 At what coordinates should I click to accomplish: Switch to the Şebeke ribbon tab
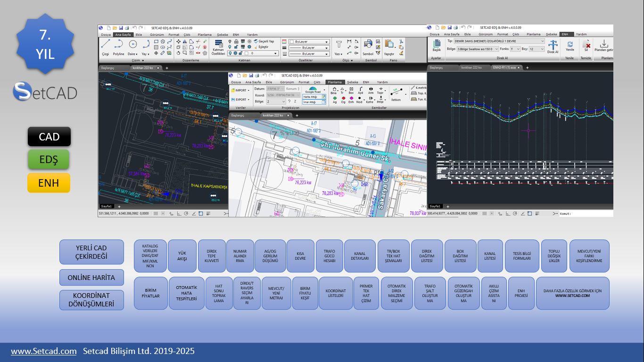point(222,34)
